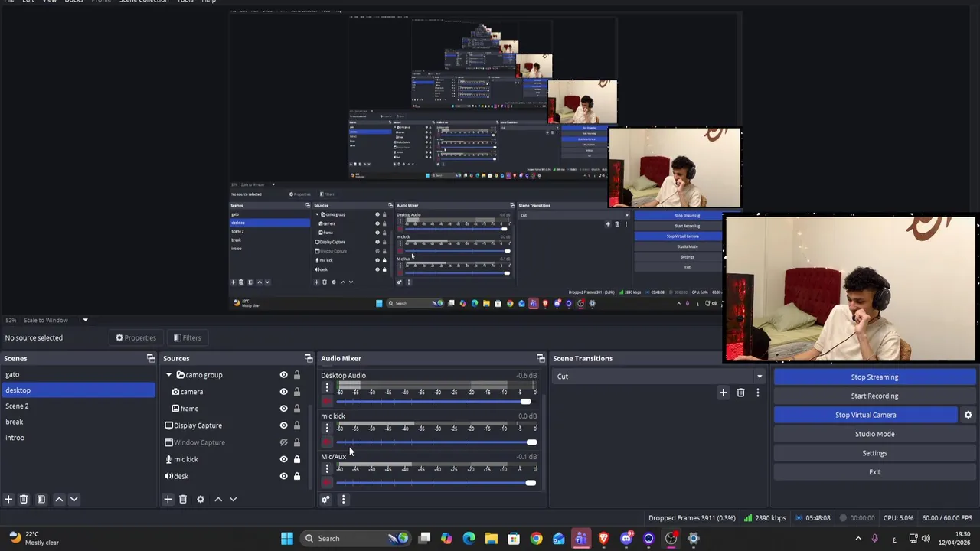Remove selected source with trash icon
980x551 pixels.
[x=183, y=499]
